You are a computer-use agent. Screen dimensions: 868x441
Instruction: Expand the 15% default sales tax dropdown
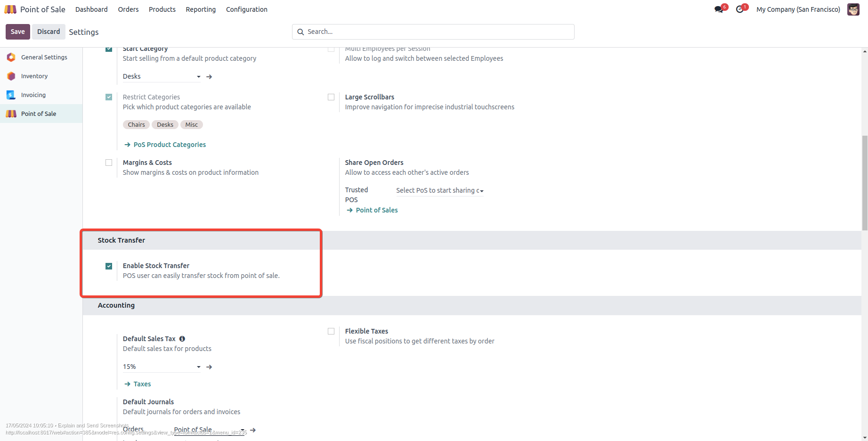(x=198, y=367)
